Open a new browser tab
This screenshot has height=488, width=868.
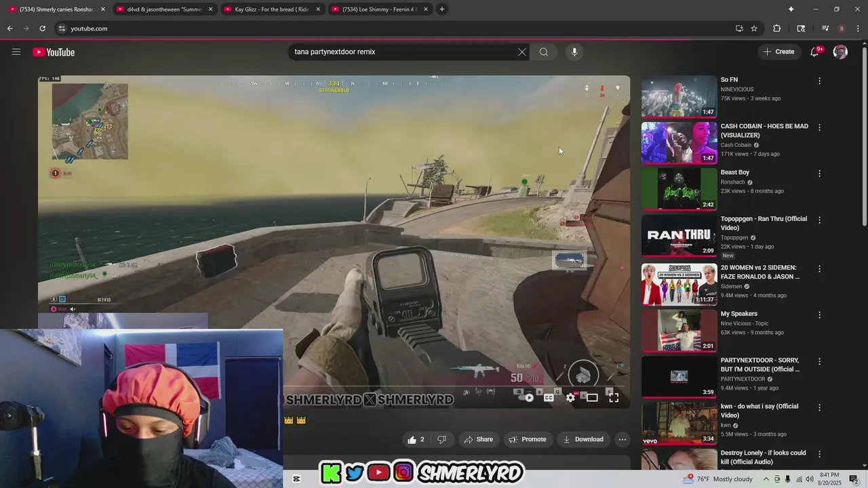click(442, 9)
